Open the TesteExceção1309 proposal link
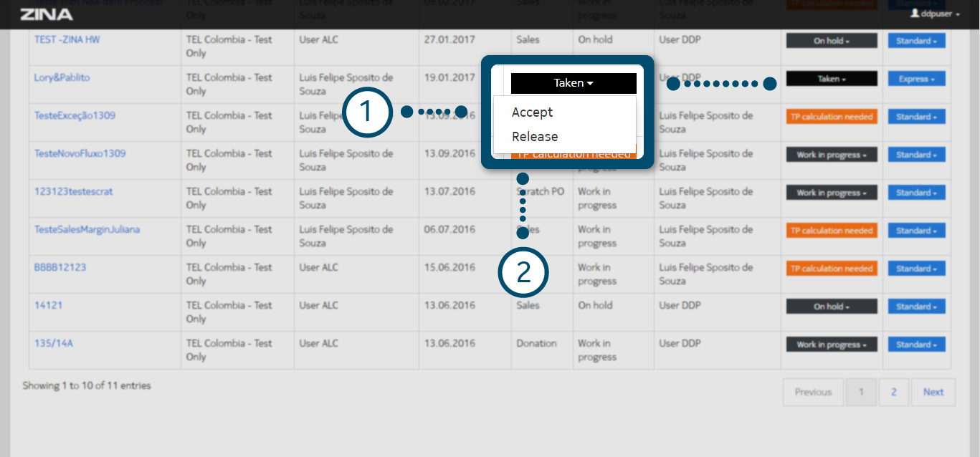 point(75,115)
